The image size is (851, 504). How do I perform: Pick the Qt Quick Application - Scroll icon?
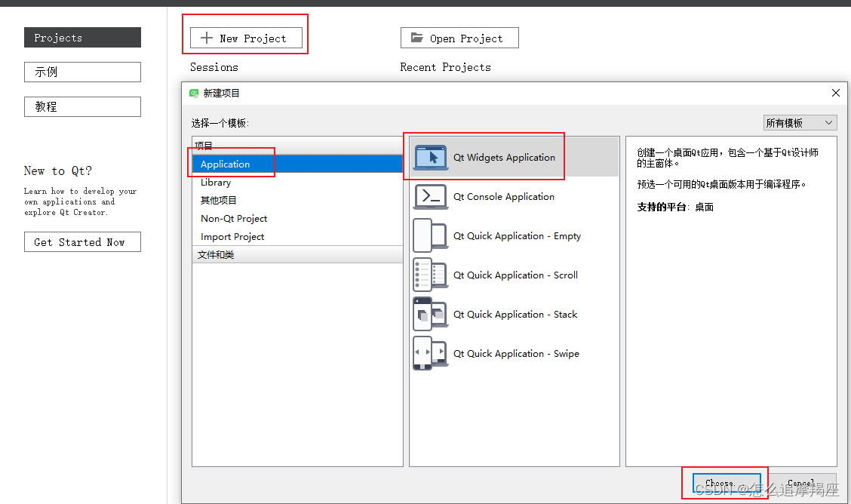(431, 275)
